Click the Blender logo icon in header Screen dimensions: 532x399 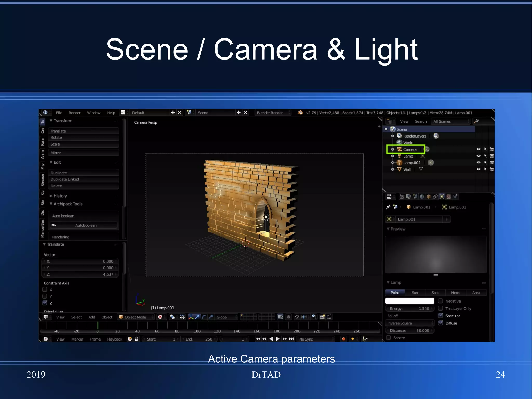click(300, 113)
